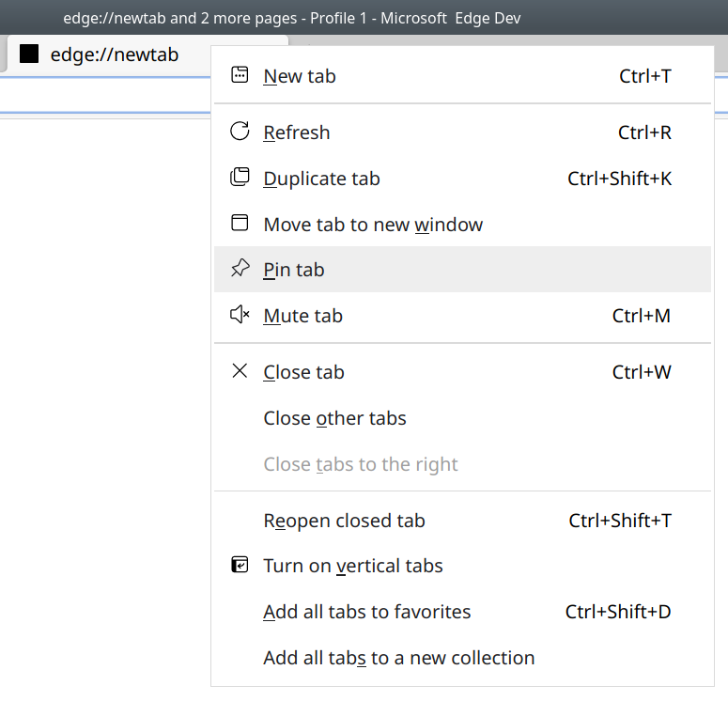The height and width of the screenshot is (701, 728).
Task: Click the Ctrl+Shift+T shortcut label
Action: (x=620, y=521)
